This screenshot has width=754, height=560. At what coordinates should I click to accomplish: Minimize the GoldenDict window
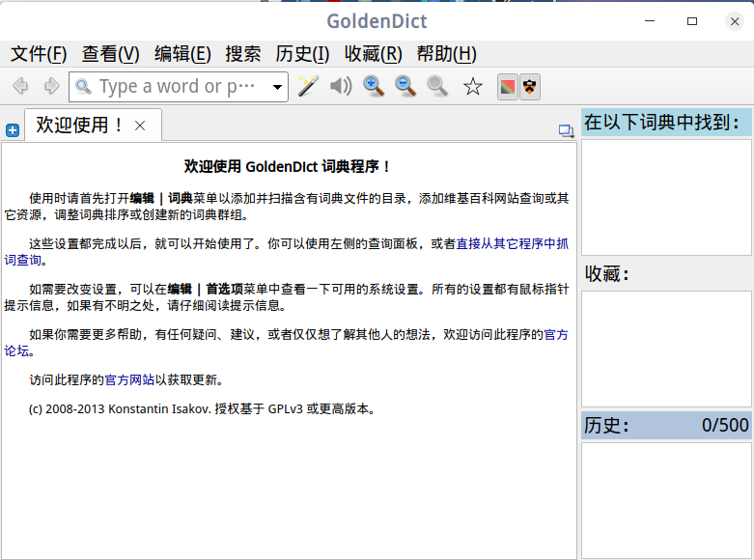coord(650,21)
